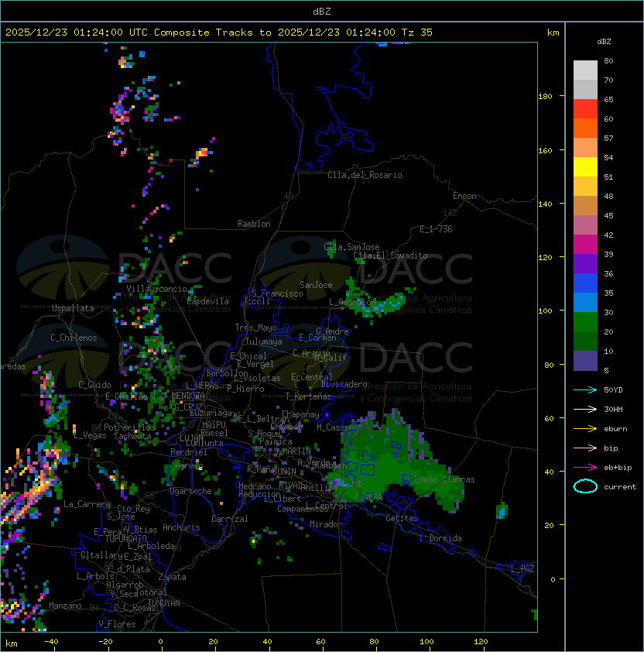Click the '180' tick on the right axis
The height and width of the screenshot is (652, 644).
click(x=545, y=97)
